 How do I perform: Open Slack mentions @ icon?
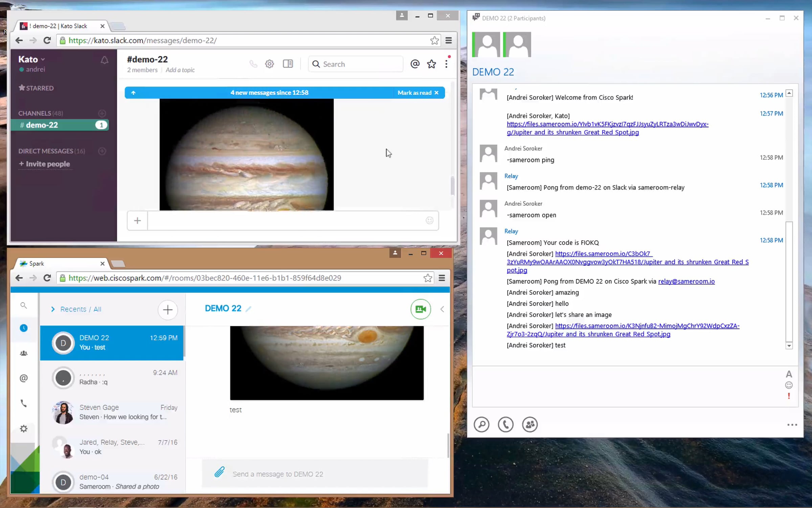(x=415, y=64)
